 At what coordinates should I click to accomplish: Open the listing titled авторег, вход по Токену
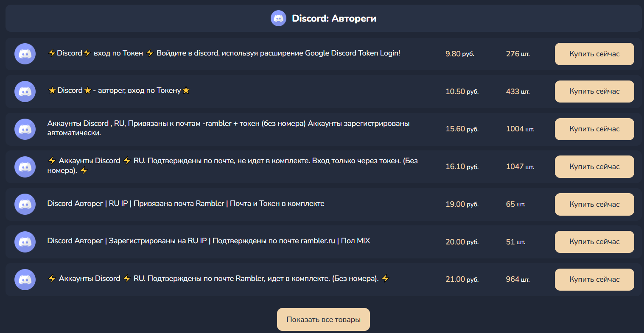(x=119, y=91)
